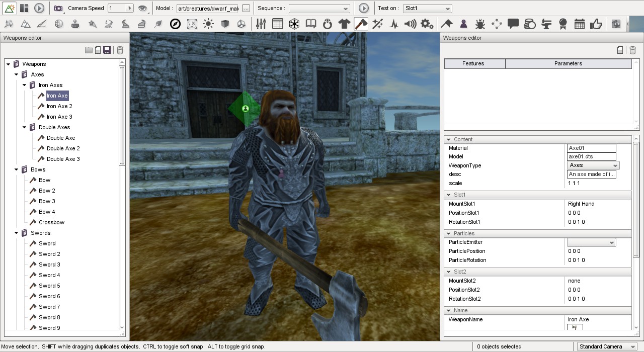Click the calendar editor icon
This screenshot has width=644, height=352.
point(579,24)
